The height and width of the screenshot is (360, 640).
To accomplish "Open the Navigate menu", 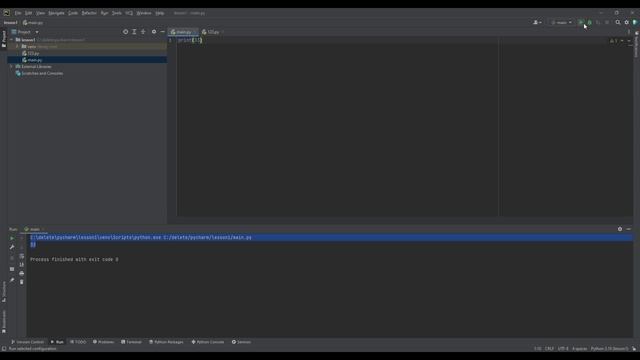I will 56,13.
